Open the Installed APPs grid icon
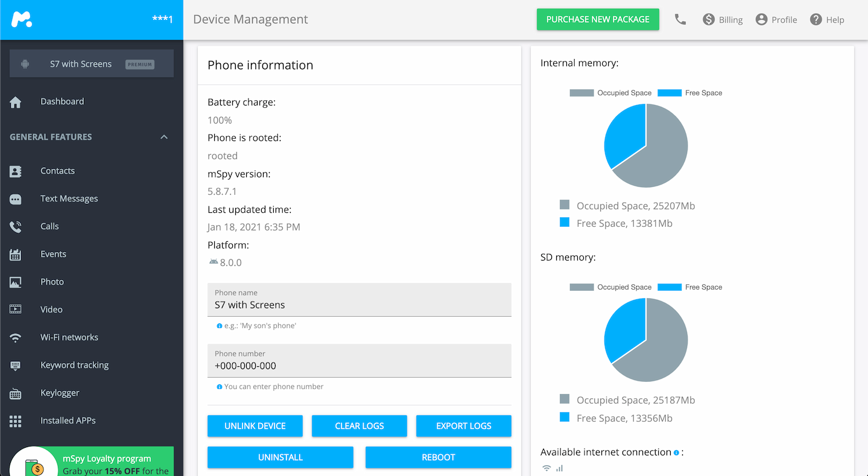868x476 pixels. point(16,421)
